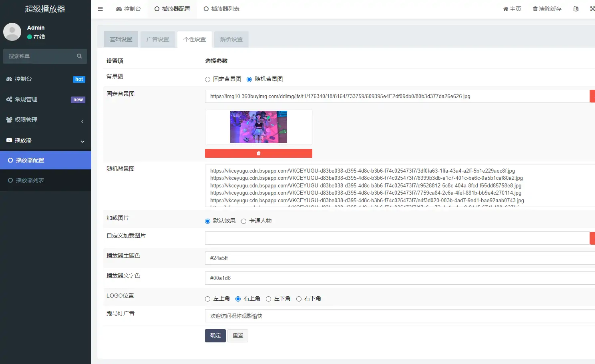Click the search magnifier in sidebar search box
Viewport: 595px width, 364px height.
pos(79,56)
